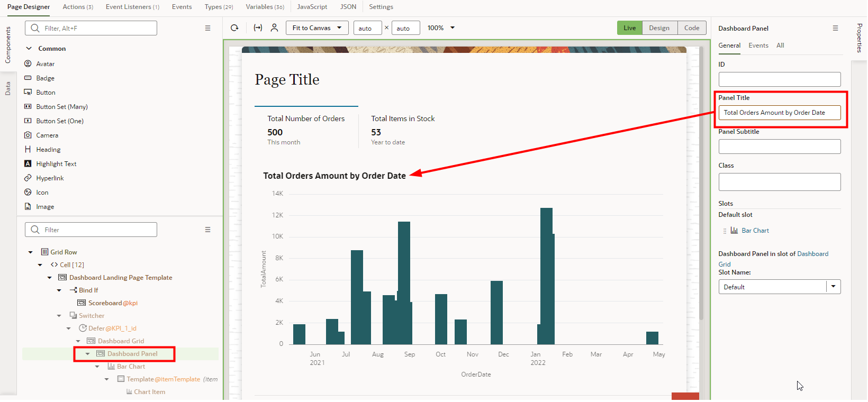
Task: Open the Data side tab
Action: (7, 88)
